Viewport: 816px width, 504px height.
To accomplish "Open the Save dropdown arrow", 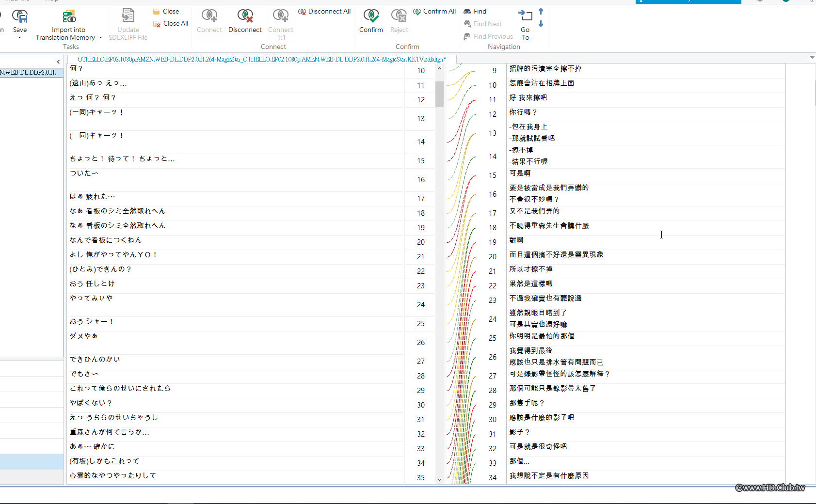I will pyautogui.click(x=19, y=38).
